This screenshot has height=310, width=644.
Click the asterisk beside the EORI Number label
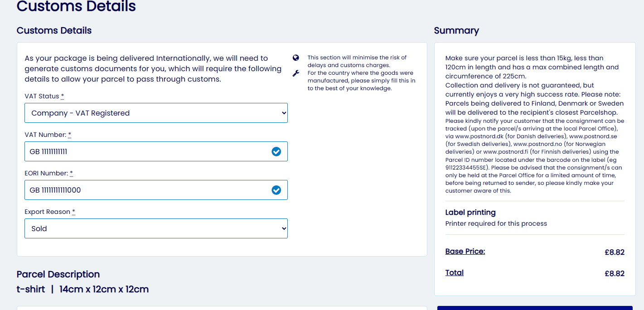(71, 174)
